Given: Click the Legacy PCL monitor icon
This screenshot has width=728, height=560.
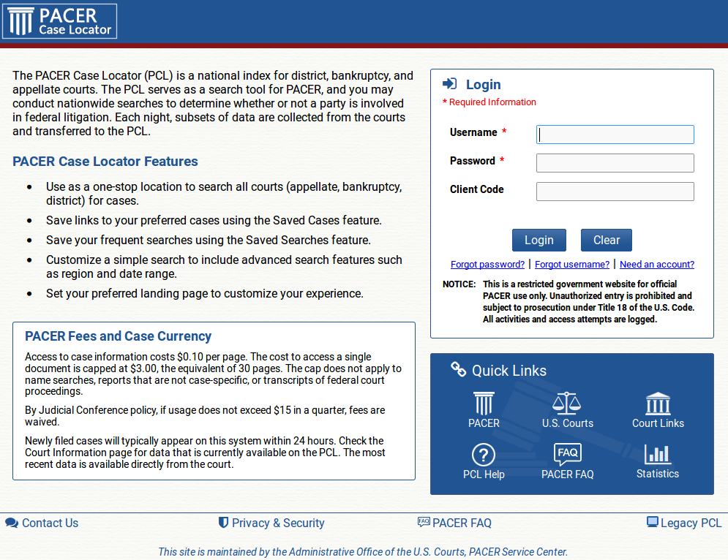Looking at the screenshot, I should tap(653, 522).
